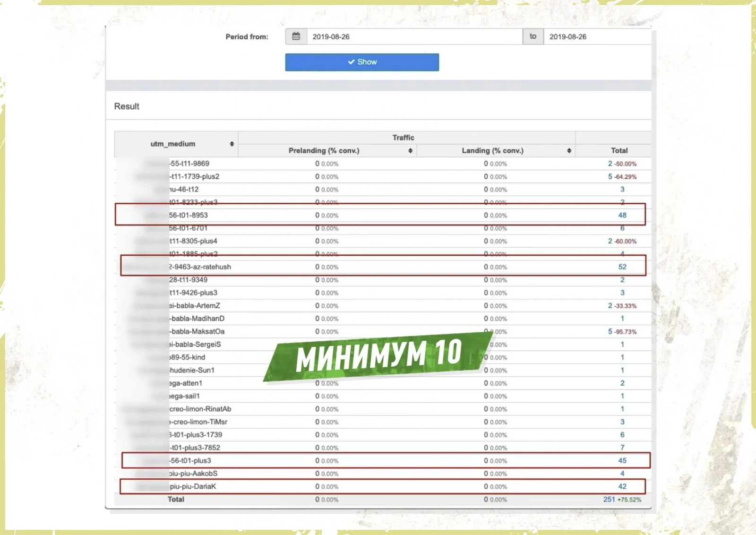This screenshot has height=535, width=756.
Task: Click row label piu-piu-AakobS
Action: point(193,473)
